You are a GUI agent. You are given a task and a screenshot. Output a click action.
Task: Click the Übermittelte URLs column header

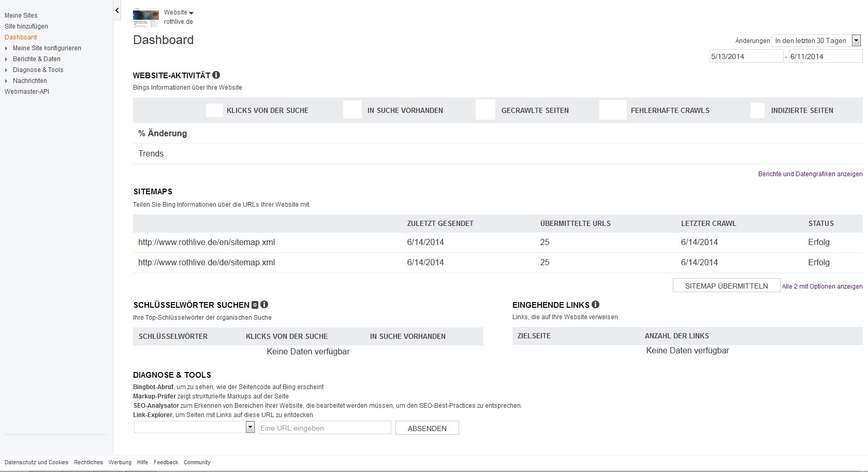click(576, 224)
